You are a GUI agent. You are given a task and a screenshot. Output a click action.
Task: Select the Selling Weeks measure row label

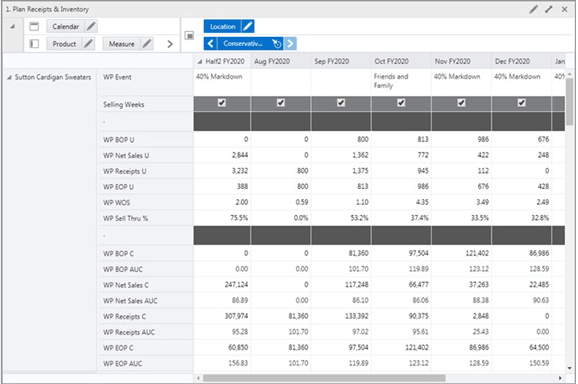click(x=123, y=105)
